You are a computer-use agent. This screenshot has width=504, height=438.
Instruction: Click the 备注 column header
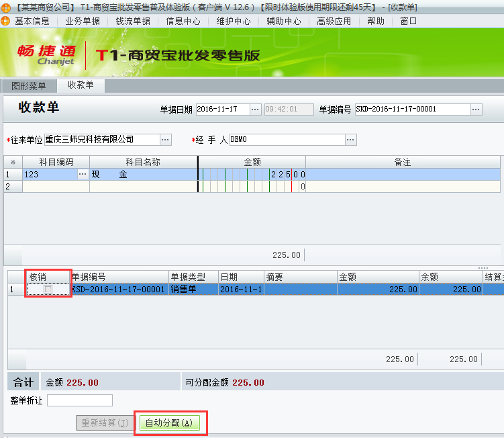point(403,162)
